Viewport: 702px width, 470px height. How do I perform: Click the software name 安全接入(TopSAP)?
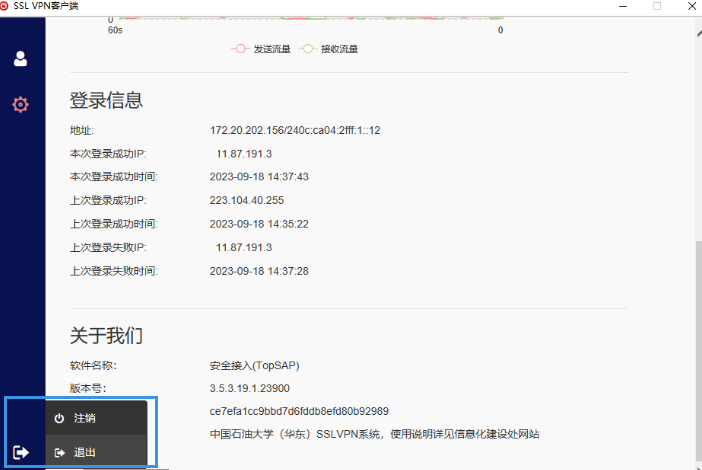[x=254, y=365]
